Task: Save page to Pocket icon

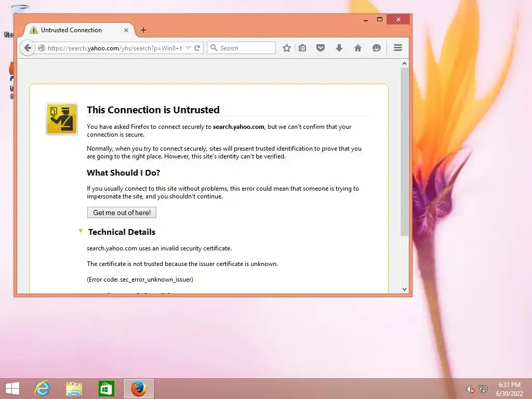Action: click(x=320, y=48)
